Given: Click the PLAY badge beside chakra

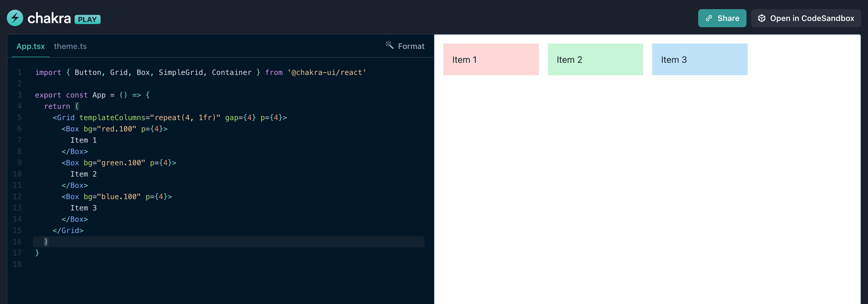Looking at the screenshot, I should tap(87, 20).
